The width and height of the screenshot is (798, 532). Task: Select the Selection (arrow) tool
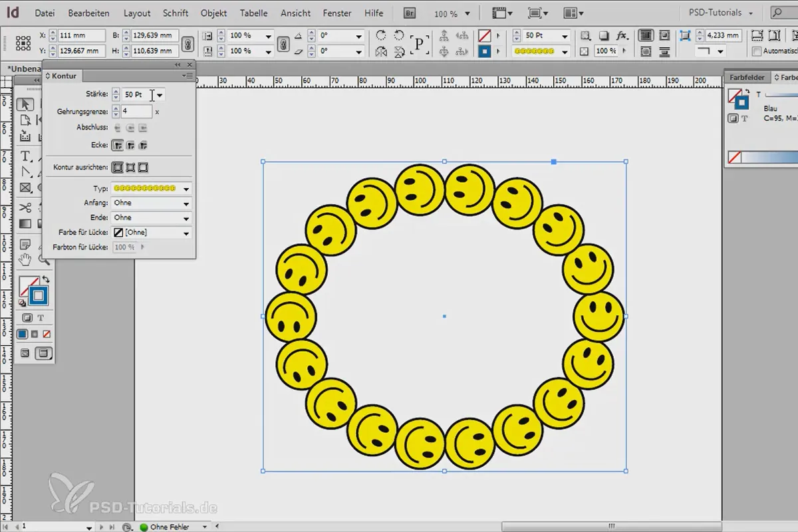25,104
